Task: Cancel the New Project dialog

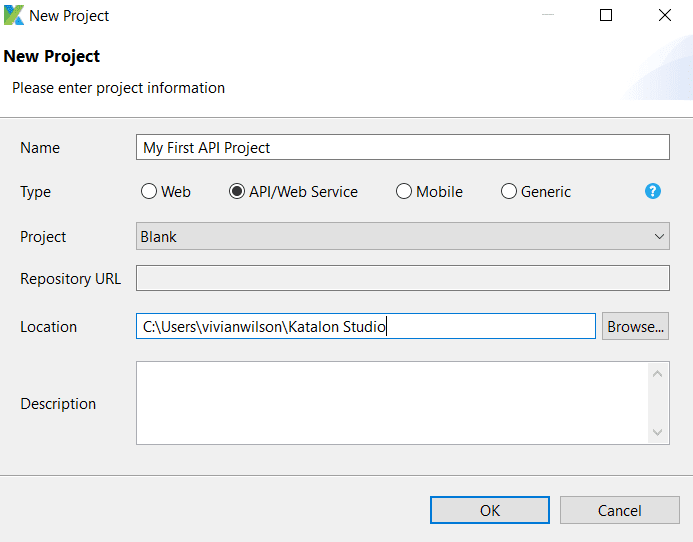Action: 620,510
